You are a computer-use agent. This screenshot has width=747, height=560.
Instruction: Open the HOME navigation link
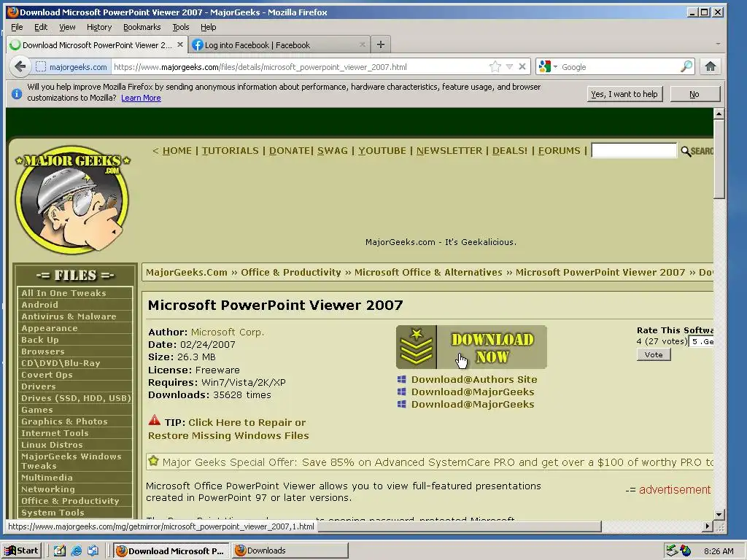tap(177, 150)
